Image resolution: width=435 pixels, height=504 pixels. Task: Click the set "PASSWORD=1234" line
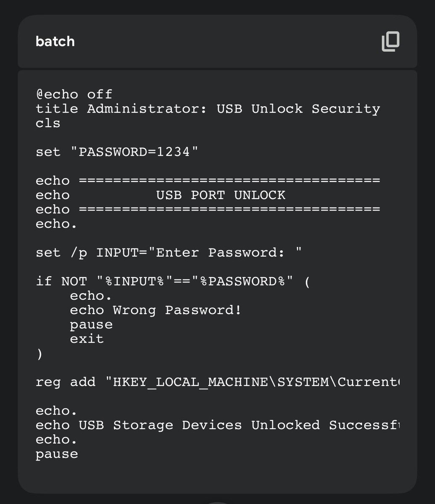(117, 152)
